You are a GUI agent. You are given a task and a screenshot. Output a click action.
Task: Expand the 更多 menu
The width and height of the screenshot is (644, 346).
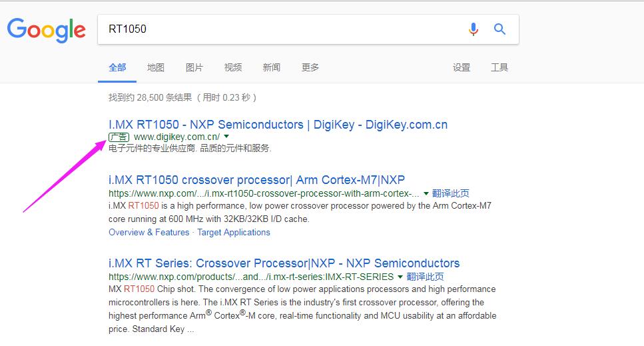pos(310,67)
